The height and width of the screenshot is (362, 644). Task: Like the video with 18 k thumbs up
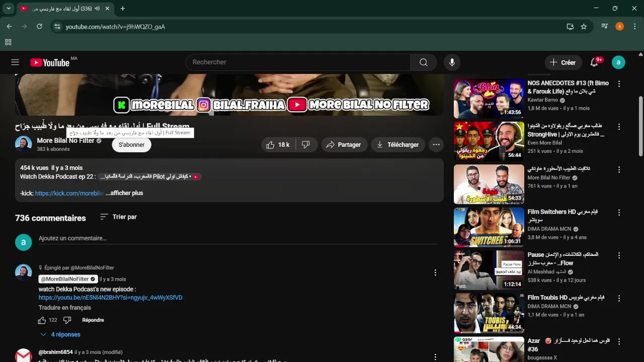pos(278,145)
